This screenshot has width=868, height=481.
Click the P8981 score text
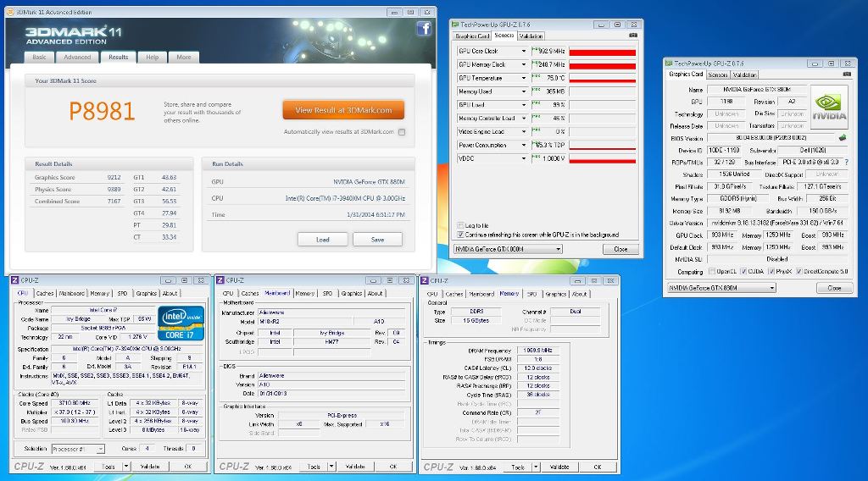pos(102,111)
